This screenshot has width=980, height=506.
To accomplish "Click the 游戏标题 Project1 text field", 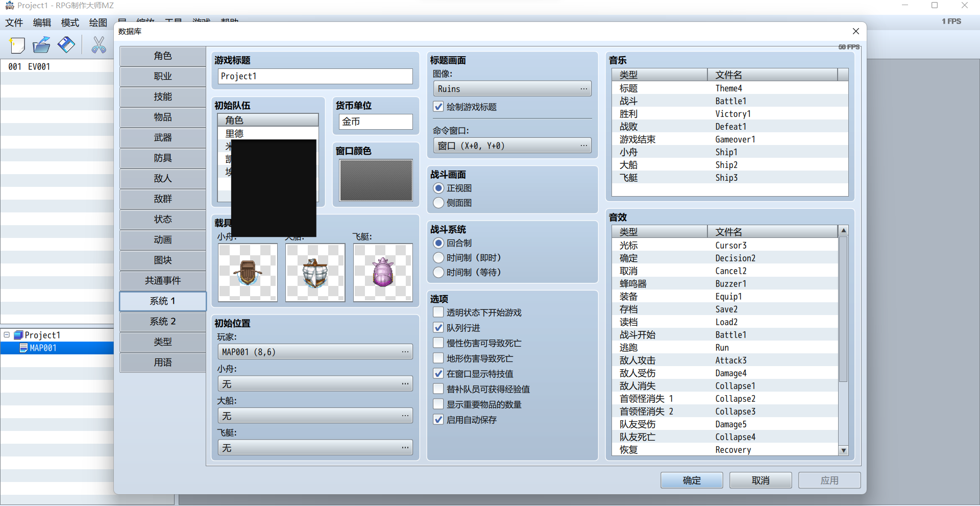I will click(315, 76).
